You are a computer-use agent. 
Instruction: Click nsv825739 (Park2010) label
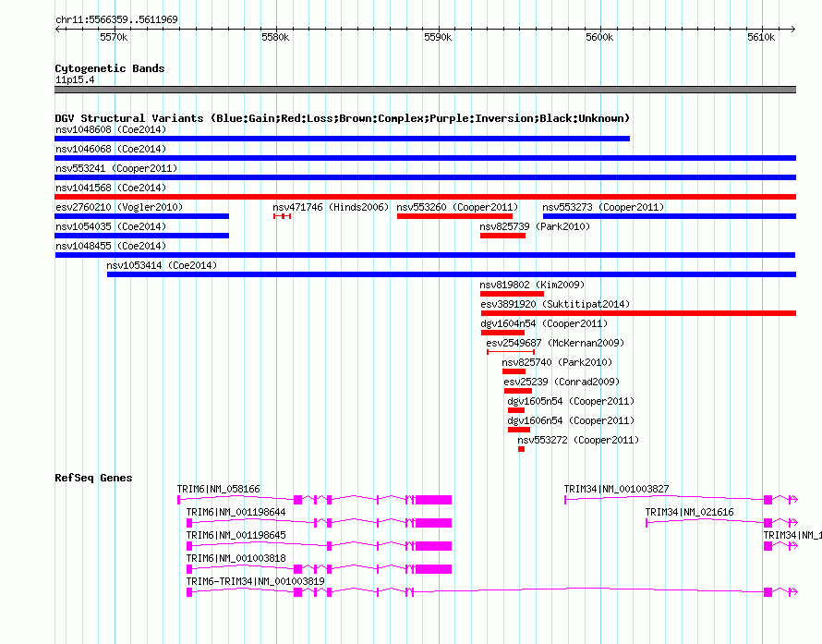click(x=535, y=226)
